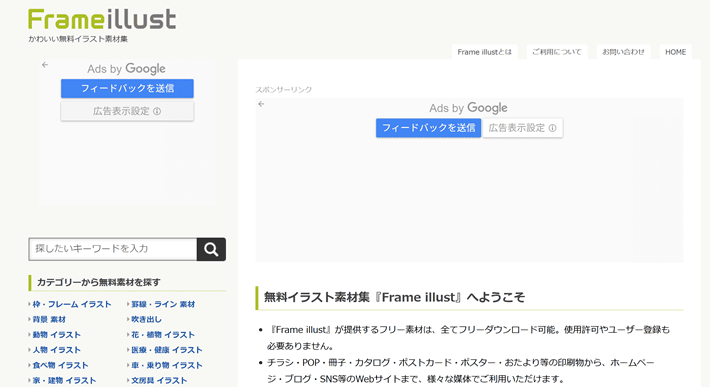Click info icon in sidebar 広告表示設定

point(157,111)
